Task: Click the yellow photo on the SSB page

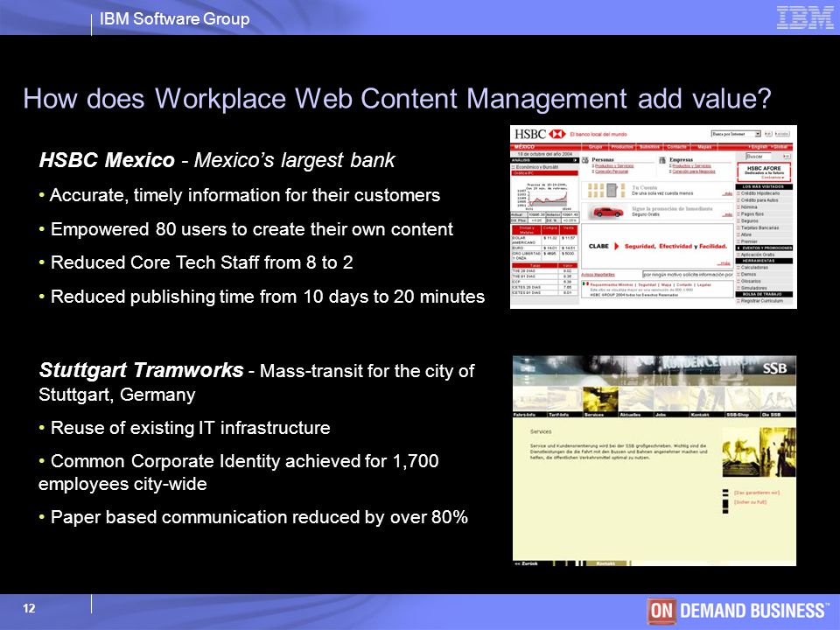Action: click(759, 452)
